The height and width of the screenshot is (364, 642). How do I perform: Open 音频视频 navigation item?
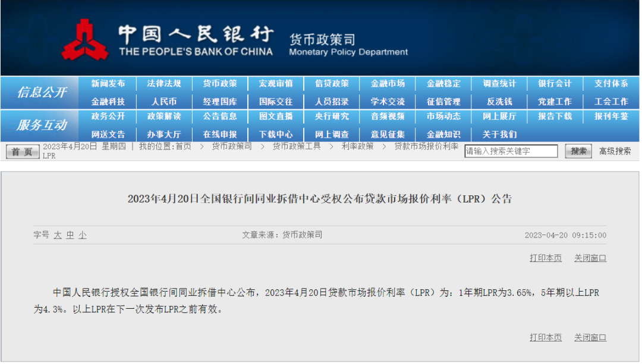click(x=388, y=116)
